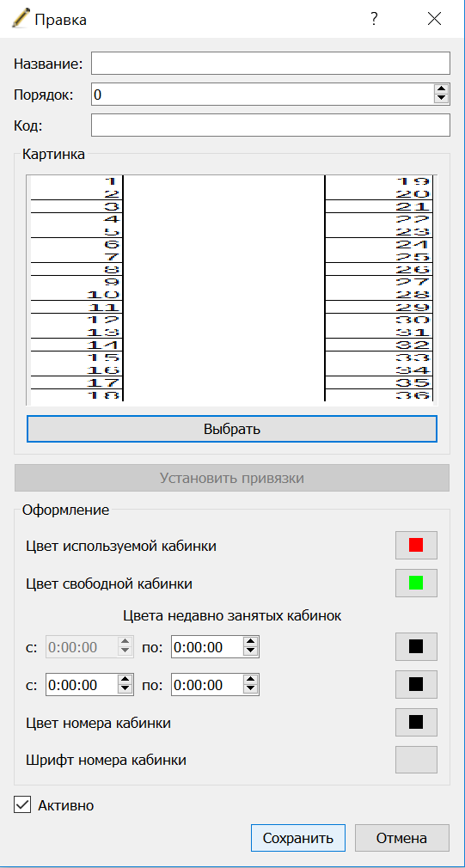The height and width of the screenshot is (868, 465).
Task: Open the green free-cabin color swatch
Action: [x=416, y=583]
